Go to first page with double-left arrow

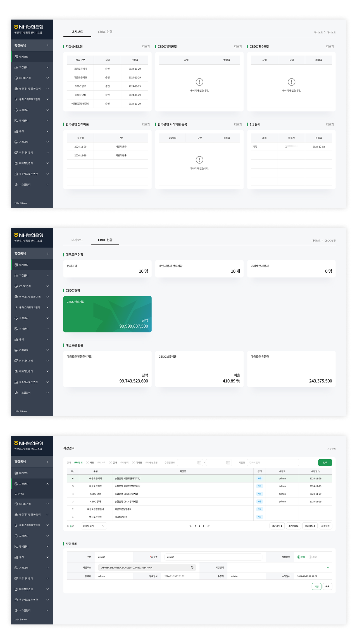(x=191, y=526)
